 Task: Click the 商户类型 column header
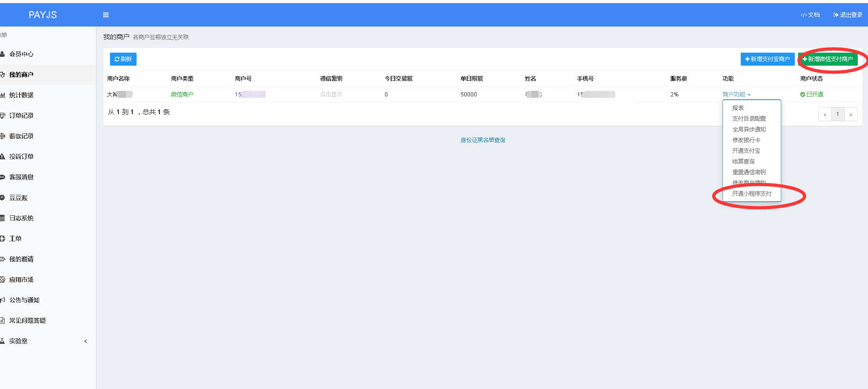tap(182, 79)
